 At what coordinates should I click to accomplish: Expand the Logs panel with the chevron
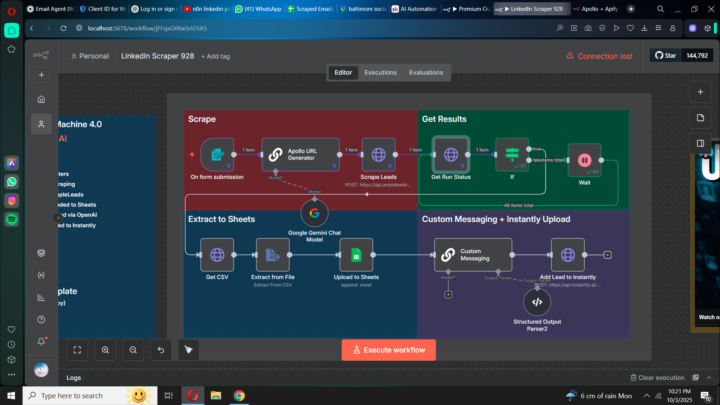[709, 377]
